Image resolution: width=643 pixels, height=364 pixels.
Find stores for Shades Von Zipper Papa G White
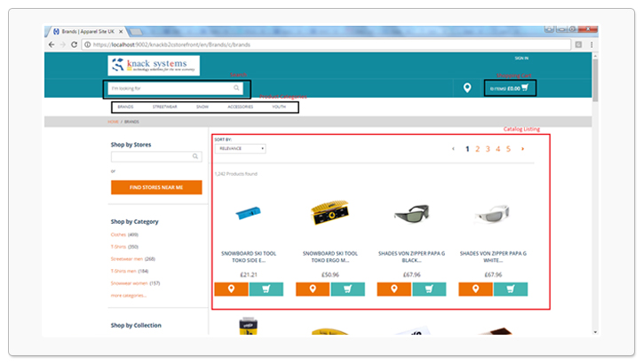point(476,289)
